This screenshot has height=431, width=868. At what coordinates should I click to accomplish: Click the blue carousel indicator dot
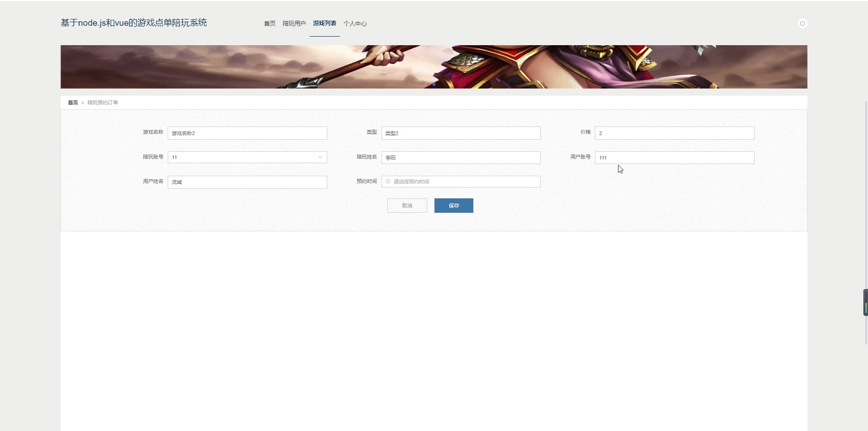point(434,84)
